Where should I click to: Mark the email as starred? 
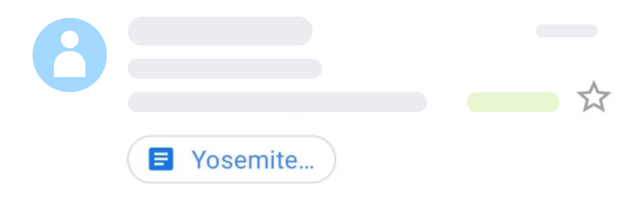[x=594, y=97]
